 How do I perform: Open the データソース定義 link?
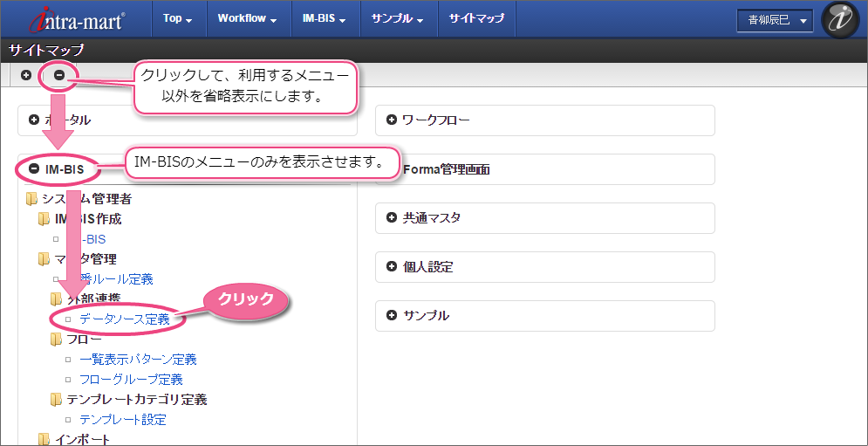125,319
